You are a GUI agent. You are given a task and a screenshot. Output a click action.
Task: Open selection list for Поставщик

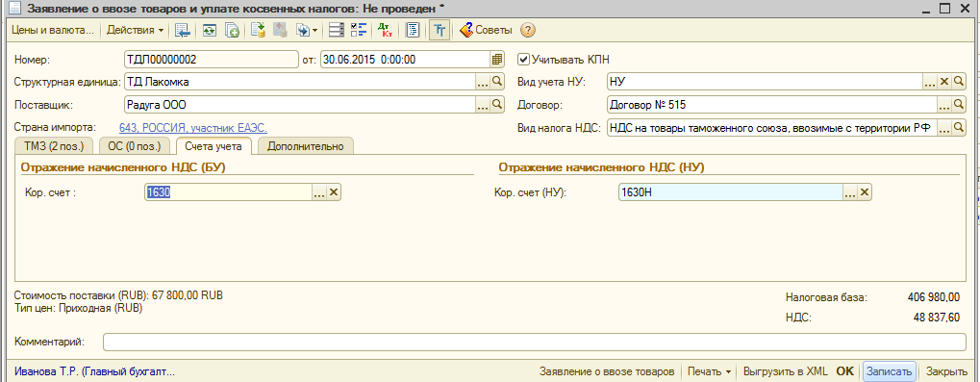[x=483, y=104]
